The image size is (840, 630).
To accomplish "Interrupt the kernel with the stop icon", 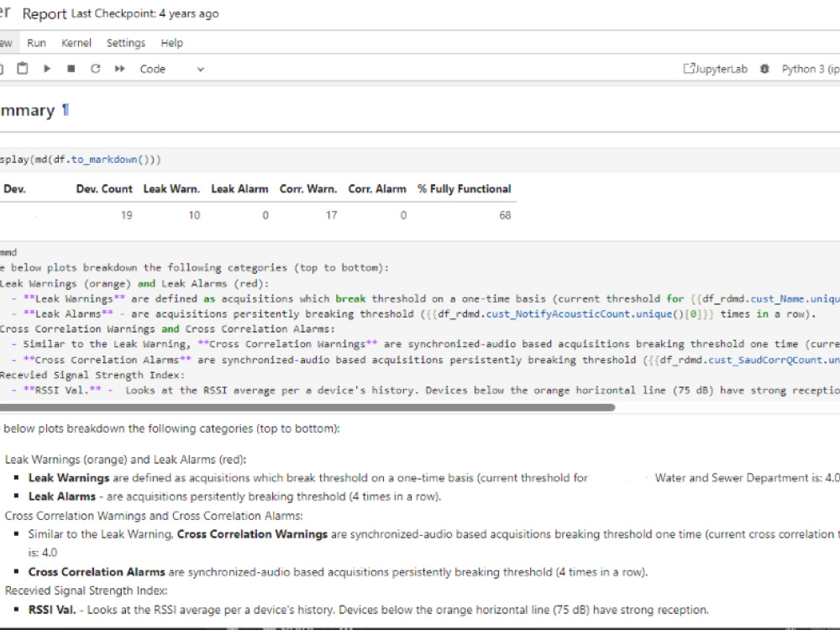I will (71, 69).
